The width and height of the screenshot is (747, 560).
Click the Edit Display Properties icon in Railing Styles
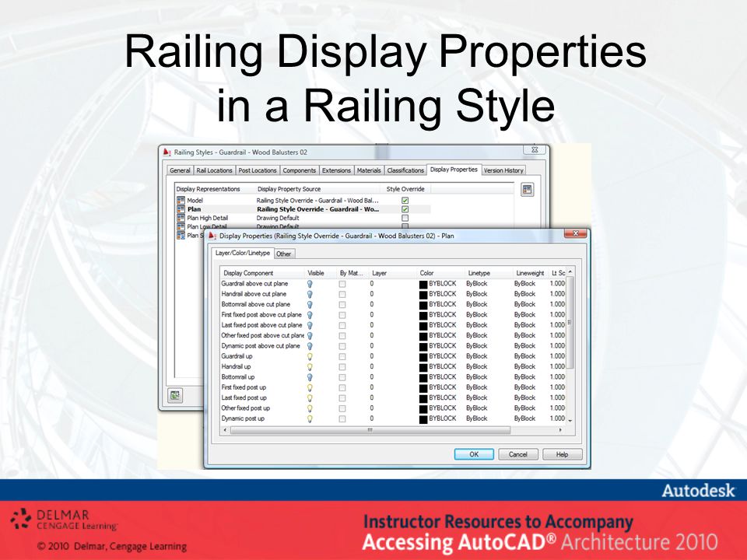(527, 190)
